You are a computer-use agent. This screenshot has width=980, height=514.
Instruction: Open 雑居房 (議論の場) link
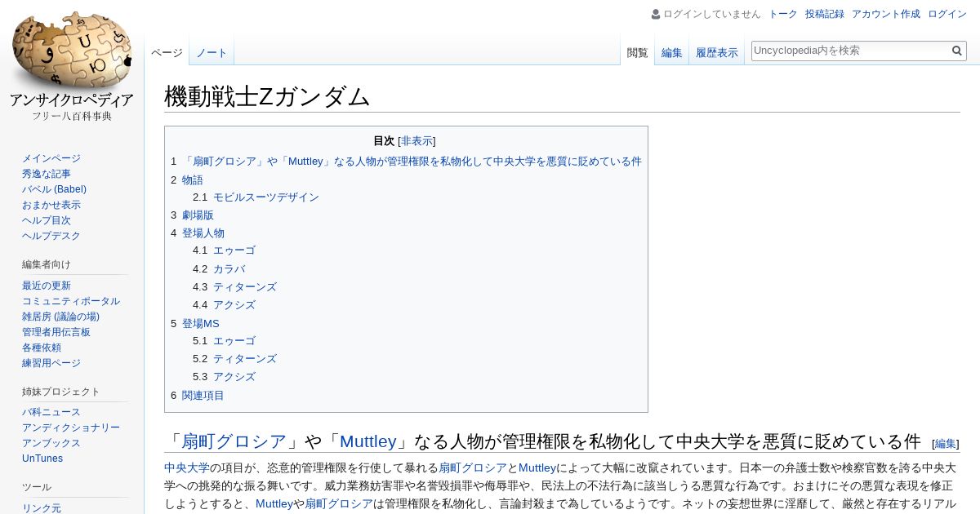point(60,317)
